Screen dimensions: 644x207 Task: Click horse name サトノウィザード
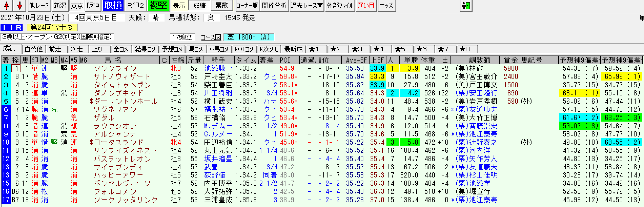[122, 77]
